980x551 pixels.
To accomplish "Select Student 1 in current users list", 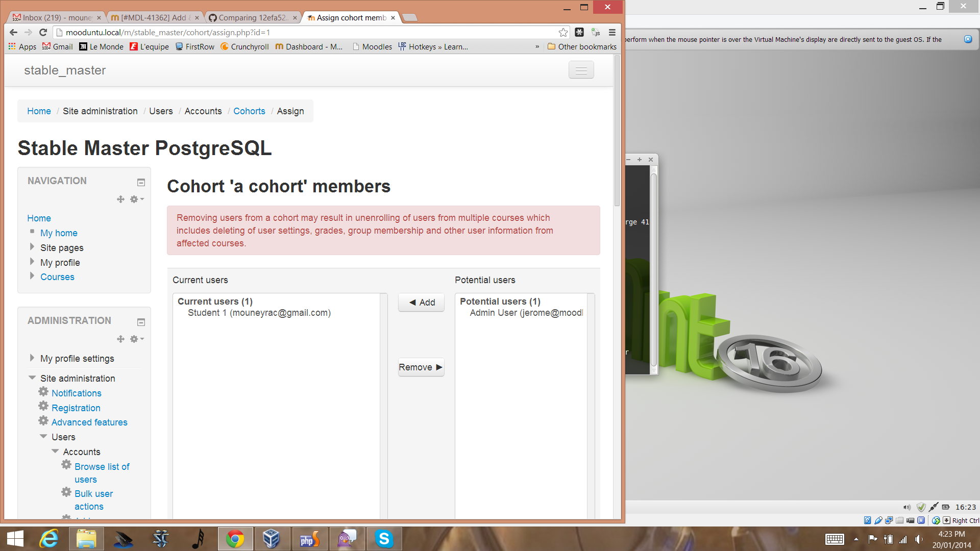I will pos(259,313).
